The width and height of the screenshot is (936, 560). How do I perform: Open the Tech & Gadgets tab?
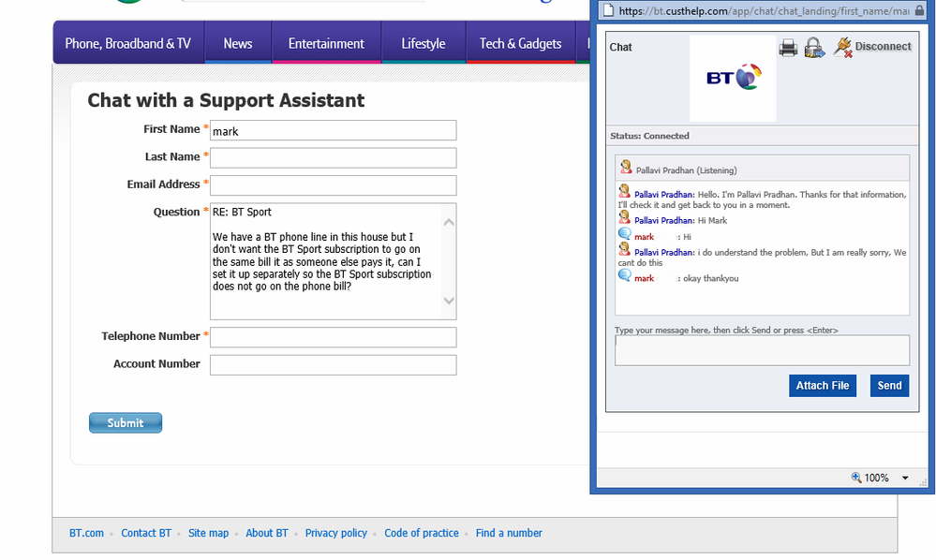(x=521, y=43)
